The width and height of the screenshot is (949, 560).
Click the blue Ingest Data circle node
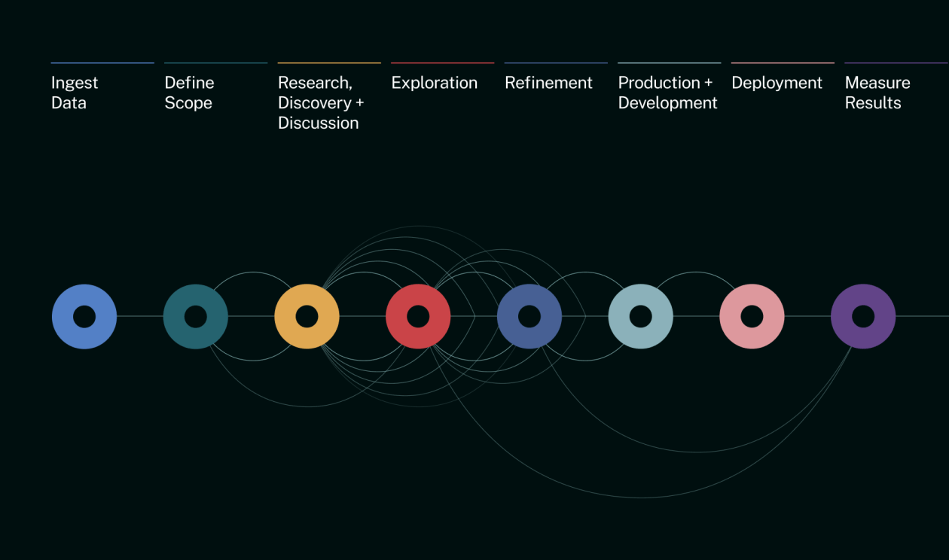84,316
